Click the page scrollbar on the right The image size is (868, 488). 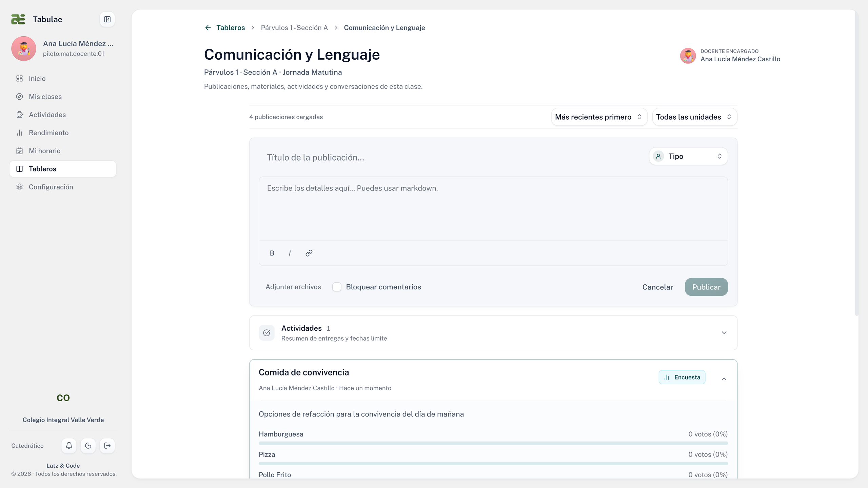tap(857, 163)
